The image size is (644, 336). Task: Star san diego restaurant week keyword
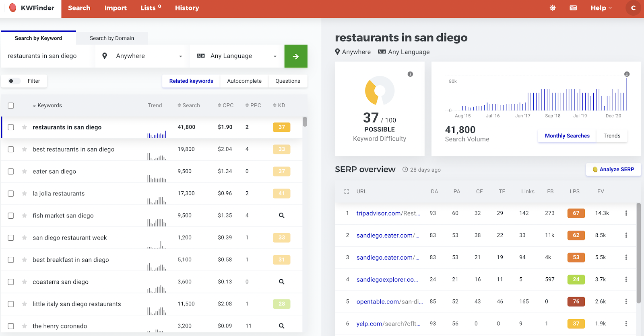tap(25, 238)
